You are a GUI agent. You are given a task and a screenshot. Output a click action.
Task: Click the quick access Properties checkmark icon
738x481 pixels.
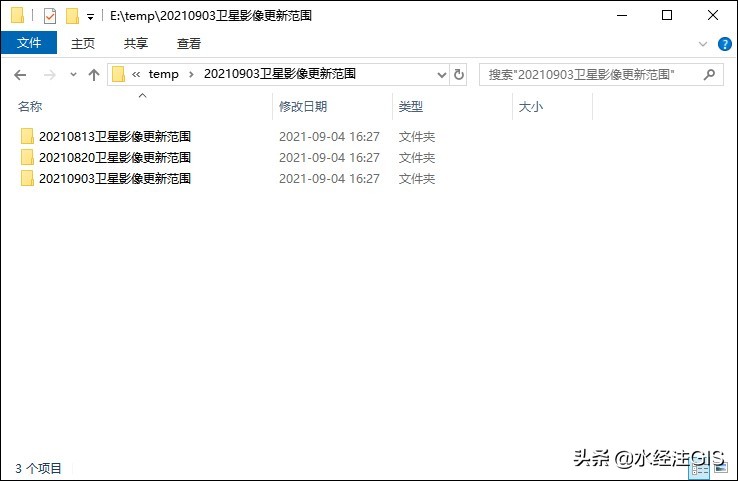tap(50, 16)
